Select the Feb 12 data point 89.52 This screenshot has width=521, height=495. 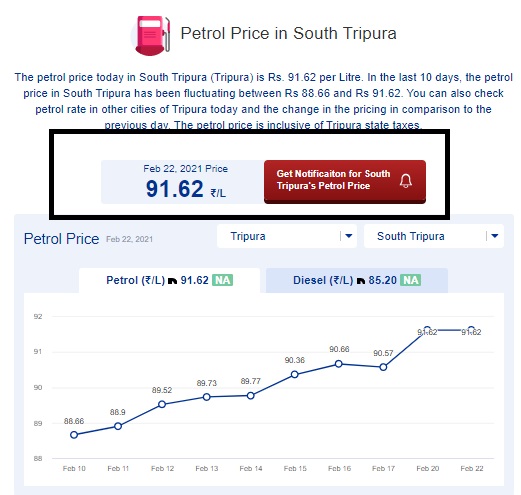pyautogui.click(x=162, y=404)
